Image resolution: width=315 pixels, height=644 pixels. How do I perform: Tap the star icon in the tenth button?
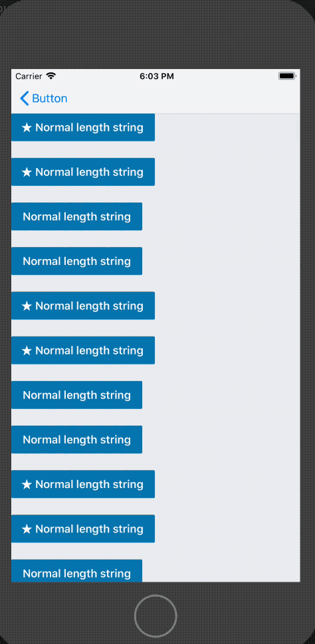point(27,529)
